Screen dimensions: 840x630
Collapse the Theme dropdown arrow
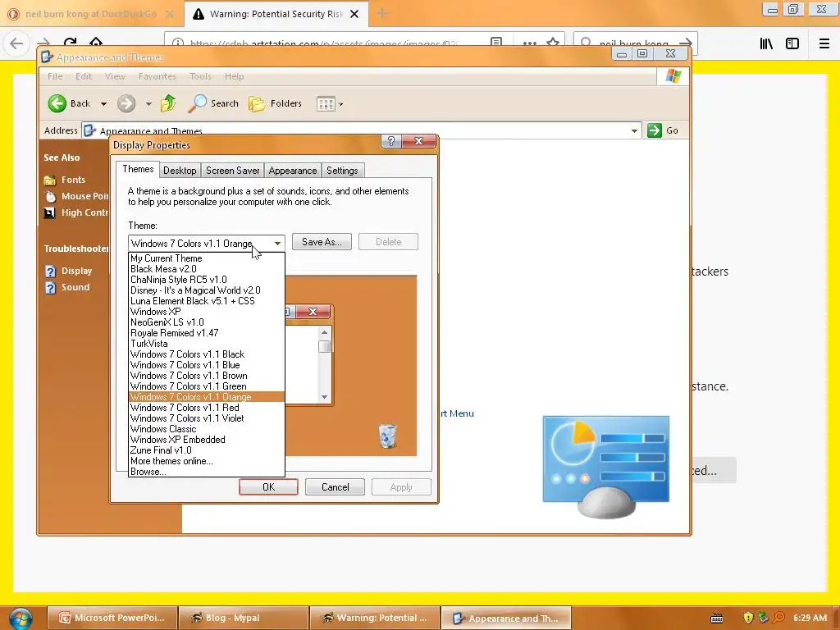click(x=277, y=243)
